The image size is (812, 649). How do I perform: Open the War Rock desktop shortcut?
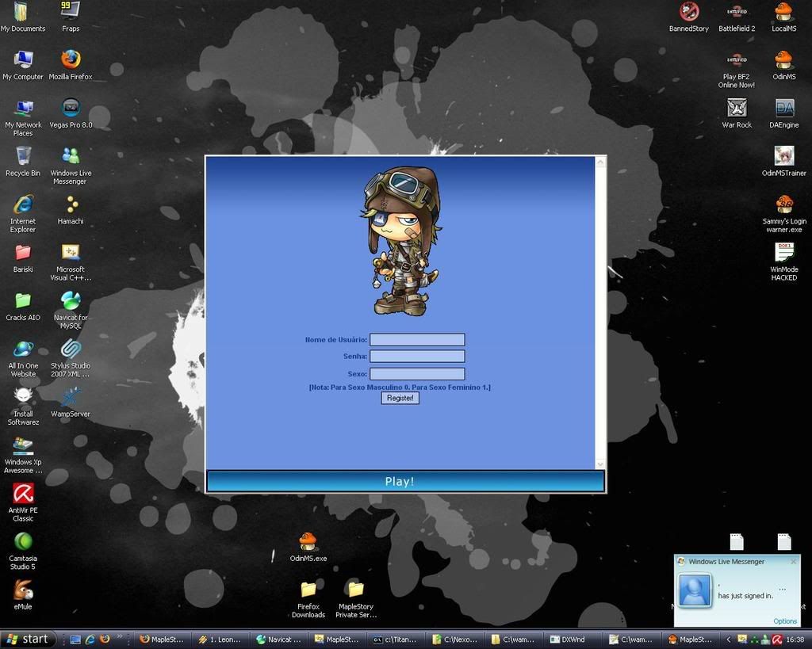point(737,108)
